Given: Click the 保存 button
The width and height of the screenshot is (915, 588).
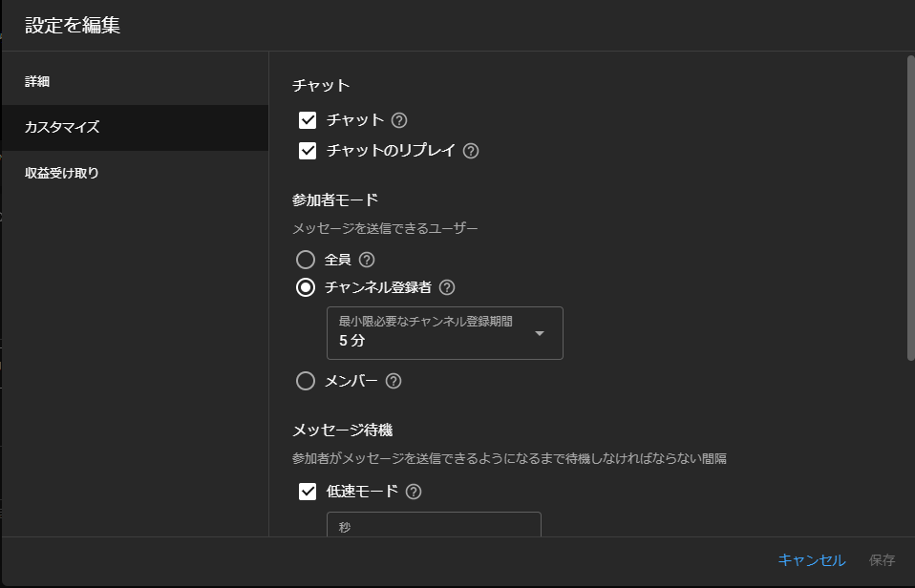Looking at the screenshot, I should coord(882,560).
